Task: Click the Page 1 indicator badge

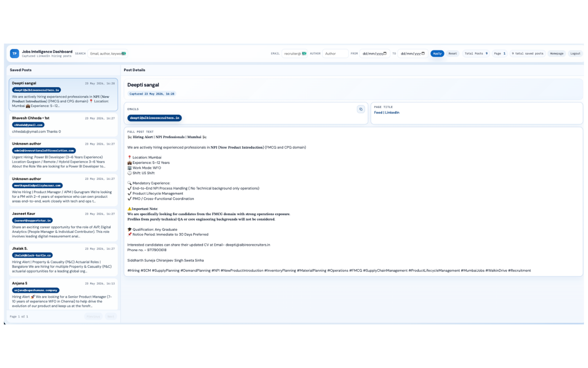Action: pyautogui.click(x=499, y=53)
